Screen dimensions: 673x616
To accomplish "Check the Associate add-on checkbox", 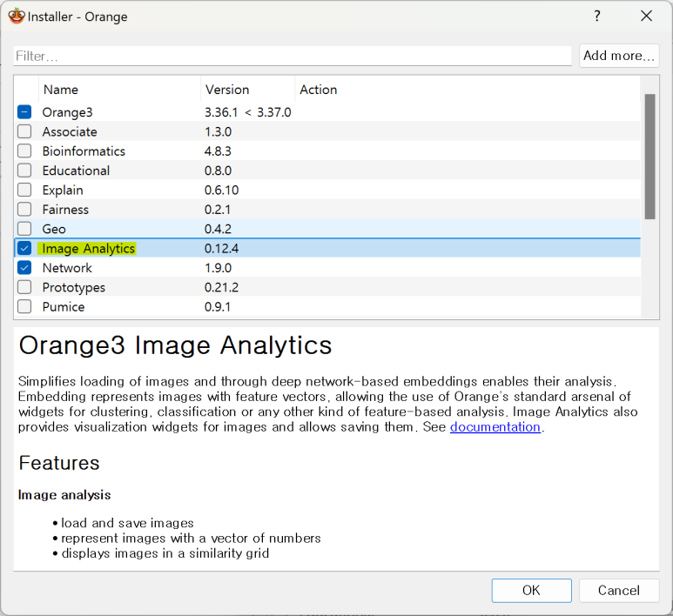I will (24, 131).
